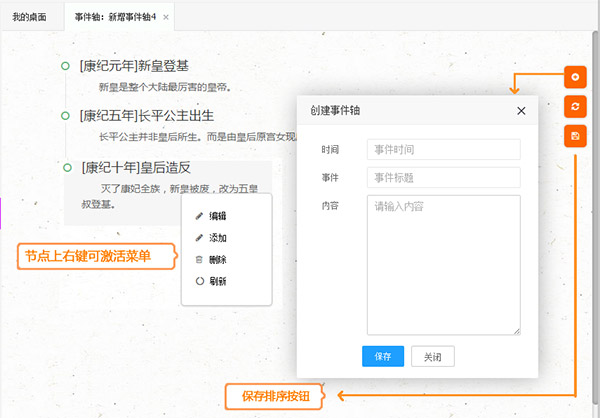Click the 康纪五年 timeline node circle
Screen dimensions: 600x418
(66, 115)
